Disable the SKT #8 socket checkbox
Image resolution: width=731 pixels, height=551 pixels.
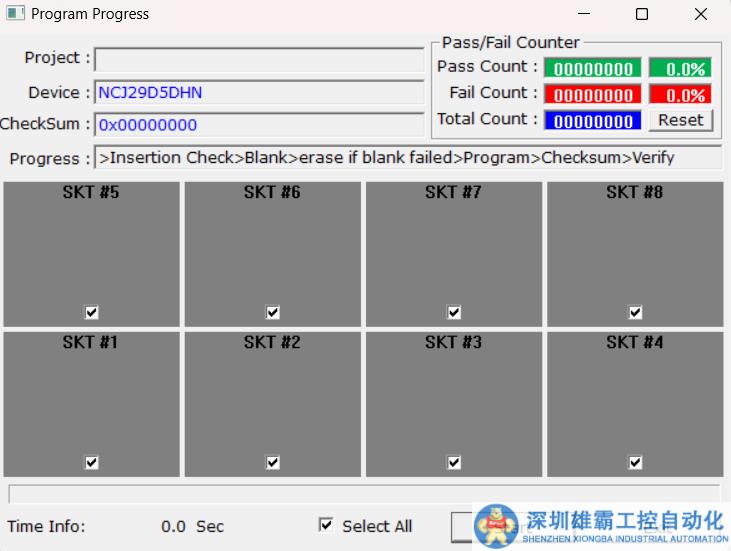(635, 313)
